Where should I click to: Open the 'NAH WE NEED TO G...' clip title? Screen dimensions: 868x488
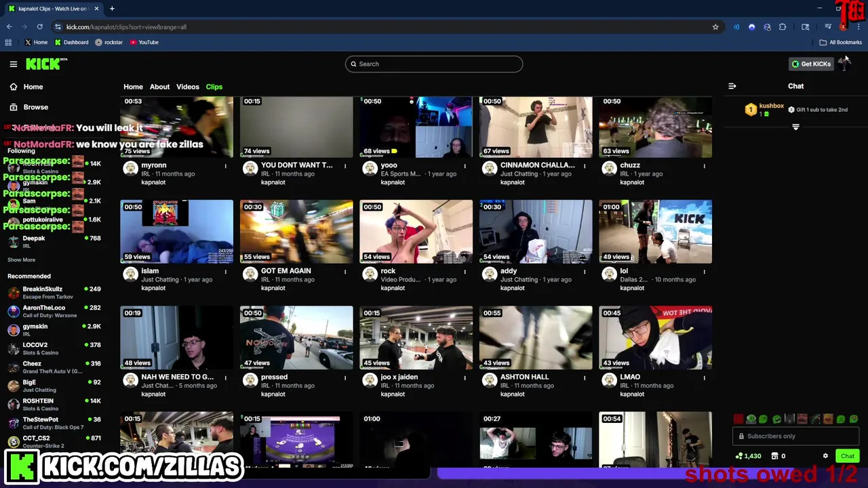[x=177, y=377]
